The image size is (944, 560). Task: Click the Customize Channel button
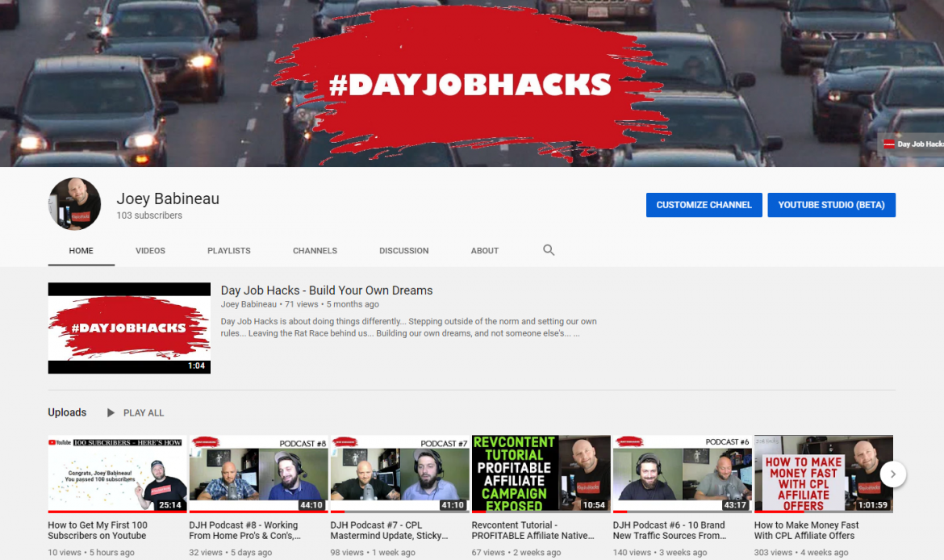[704, 205]
